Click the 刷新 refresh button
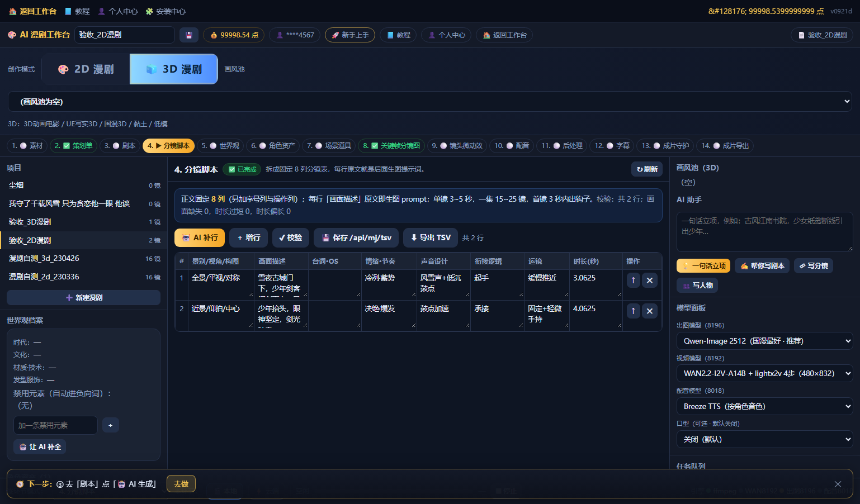This screenshot has height=504, width=860. 647,169
